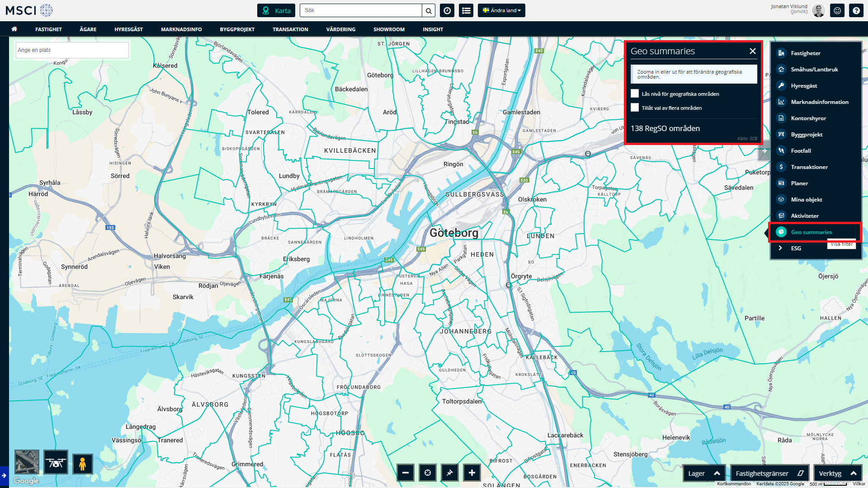868x488 pixels.
Task: Open the Byggprojekt layer icon
Action: (781, 135)
